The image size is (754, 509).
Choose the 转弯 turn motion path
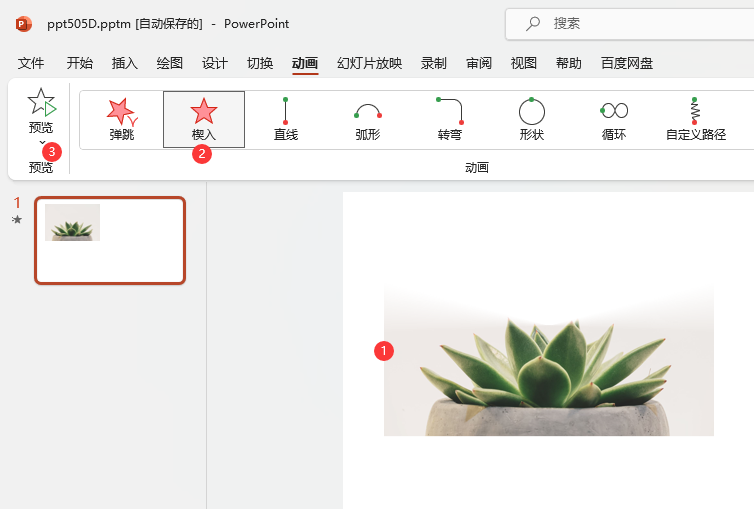coord(450,119)
